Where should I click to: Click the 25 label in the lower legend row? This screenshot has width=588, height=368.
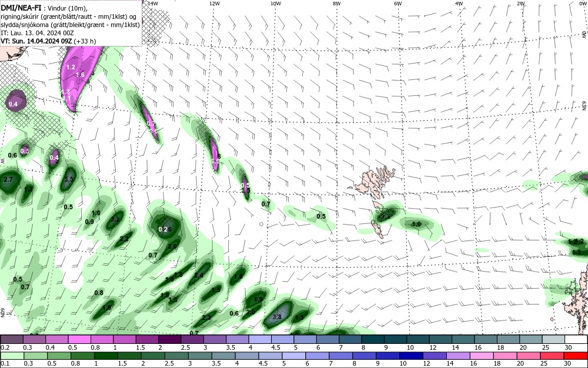(x=544, y=363)
